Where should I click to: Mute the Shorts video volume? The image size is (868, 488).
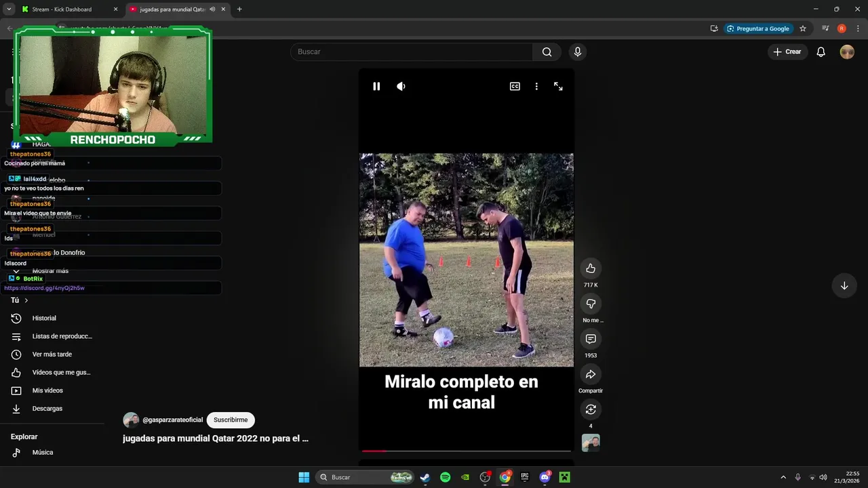401,86
